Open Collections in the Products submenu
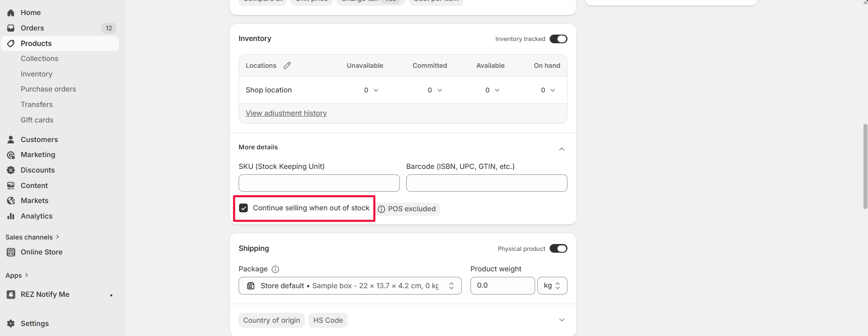Viewport: 868px width, 336px height. [x=40, y=59]
